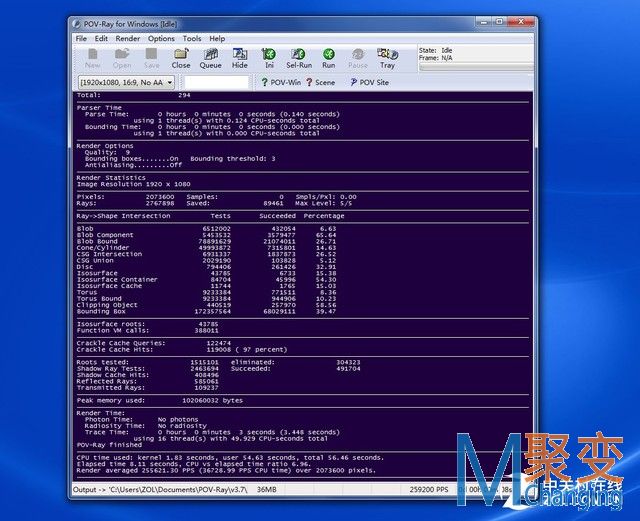Click the 259200 PPS status bar entry
This screenshot has width=640, height=521.
click(429, 490)
